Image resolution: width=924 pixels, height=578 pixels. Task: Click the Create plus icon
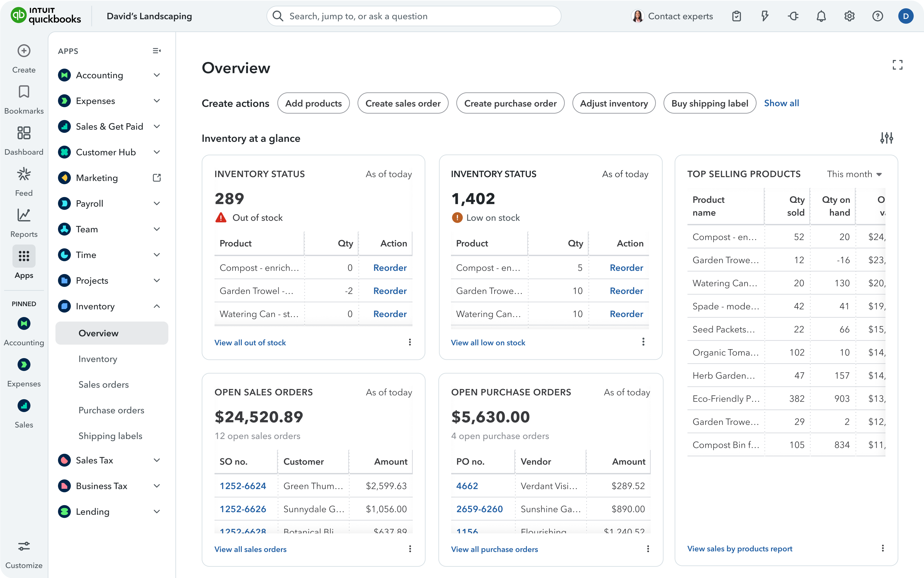click(24, 51)
